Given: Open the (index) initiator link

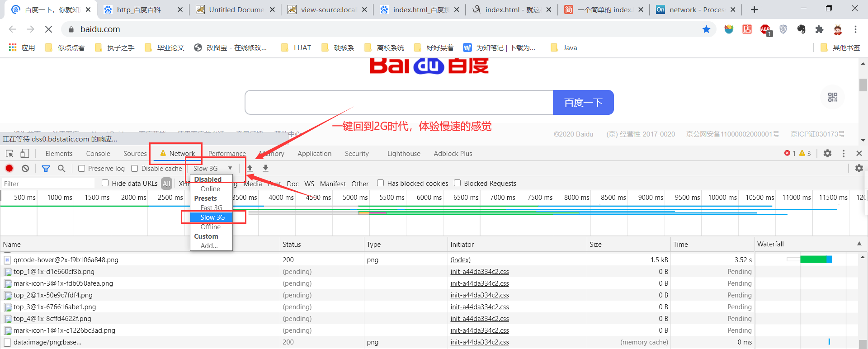Looking at the screenshot, I should [x=461, y=260].
